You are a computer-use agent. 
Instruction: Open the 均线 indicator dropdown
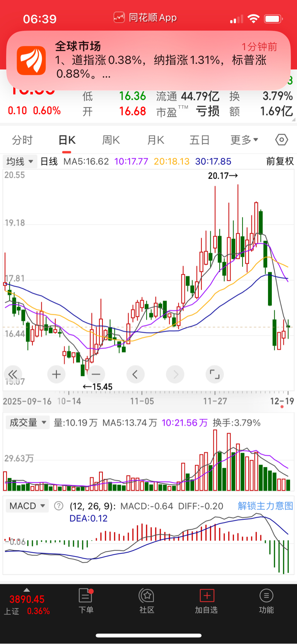(20, 161)
